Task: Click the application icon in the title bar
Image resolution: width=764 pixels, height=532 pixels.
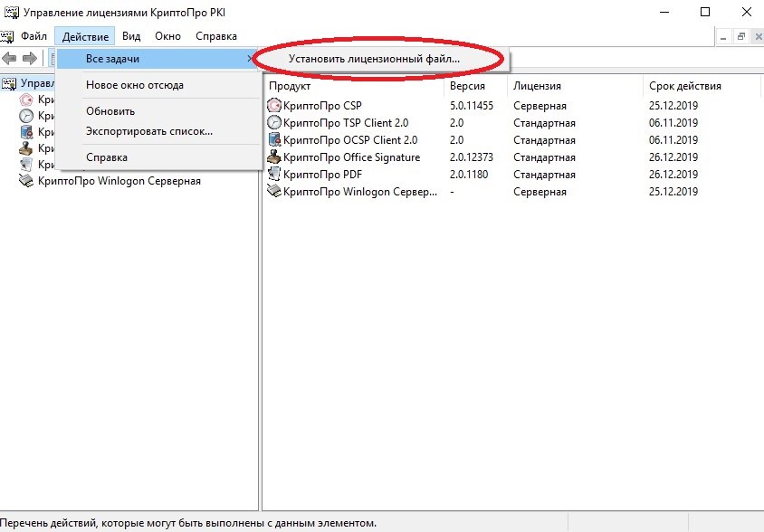Action: tap(12, 12)
